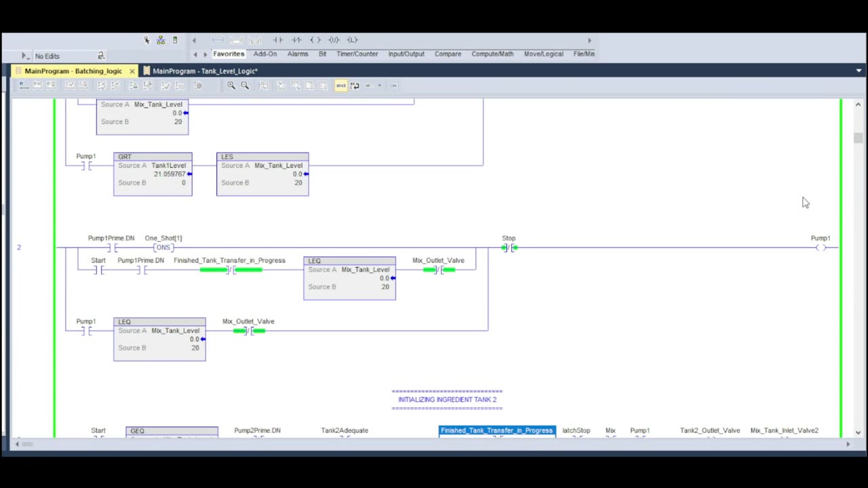Viewport: 868px width, 488px height.
Task: Switch to MainProgram - Tank_Level_Logic tab
Action: point(205,70)
